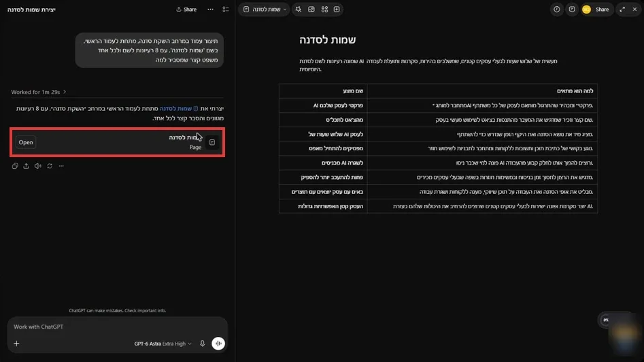
Task: Close the page side panel
Action: click(634, 9)
